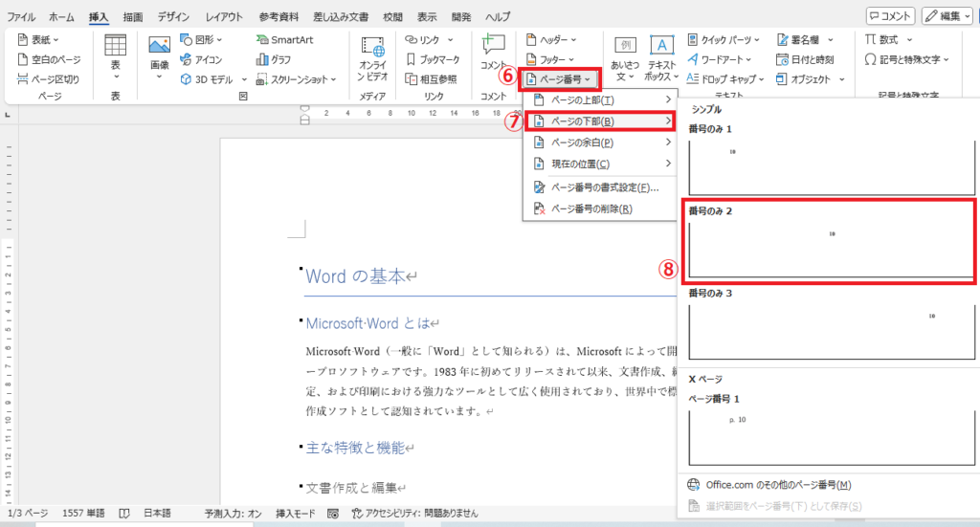
Task: Open the 数式 equation menu
Action: pyautogui.click(x=888, y=40)
